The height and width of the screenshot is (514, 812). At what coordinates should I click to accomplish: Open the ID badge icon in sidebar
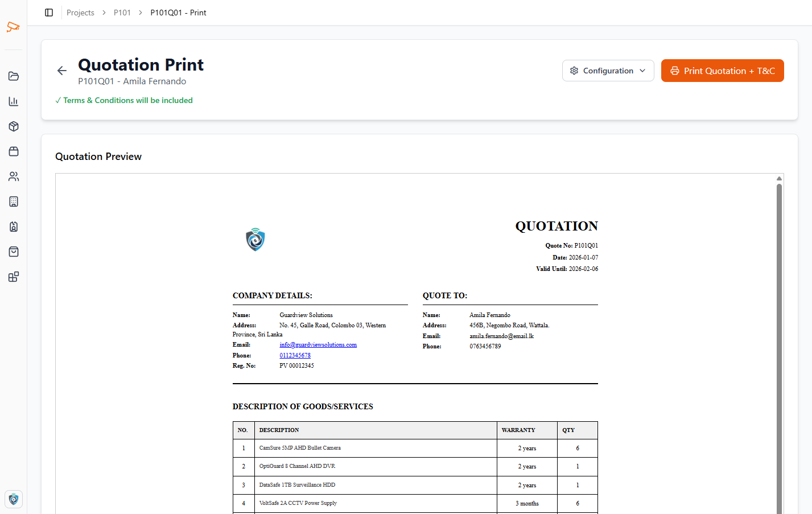coord(14,227)
